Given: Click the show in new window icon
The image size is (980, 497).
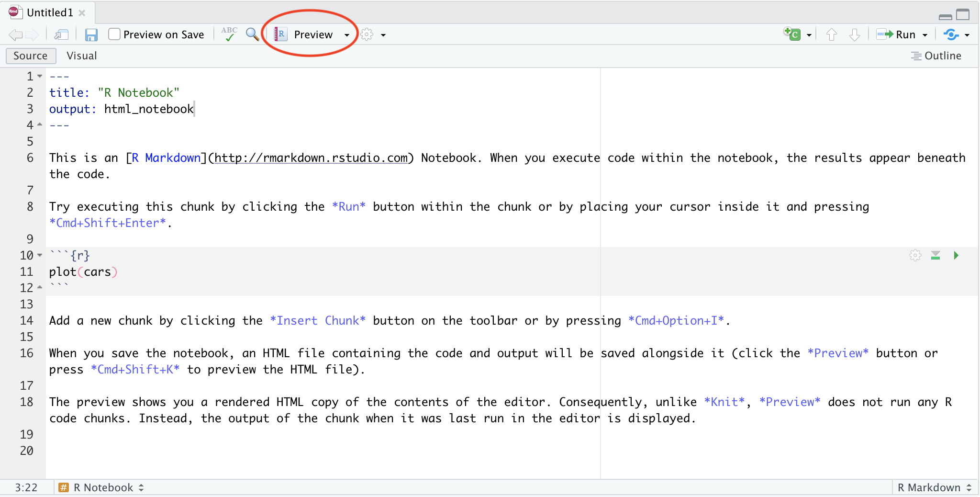Looking at the screenshot, I should coord(61,35).
